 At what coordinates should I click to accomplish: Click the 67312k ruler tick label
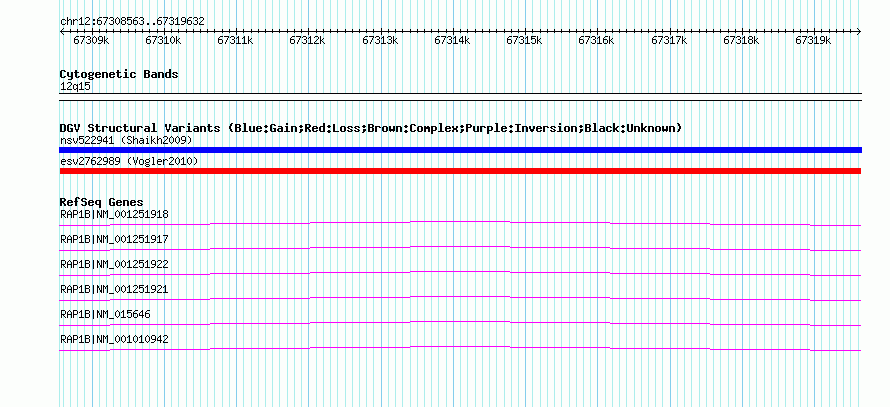308,41
